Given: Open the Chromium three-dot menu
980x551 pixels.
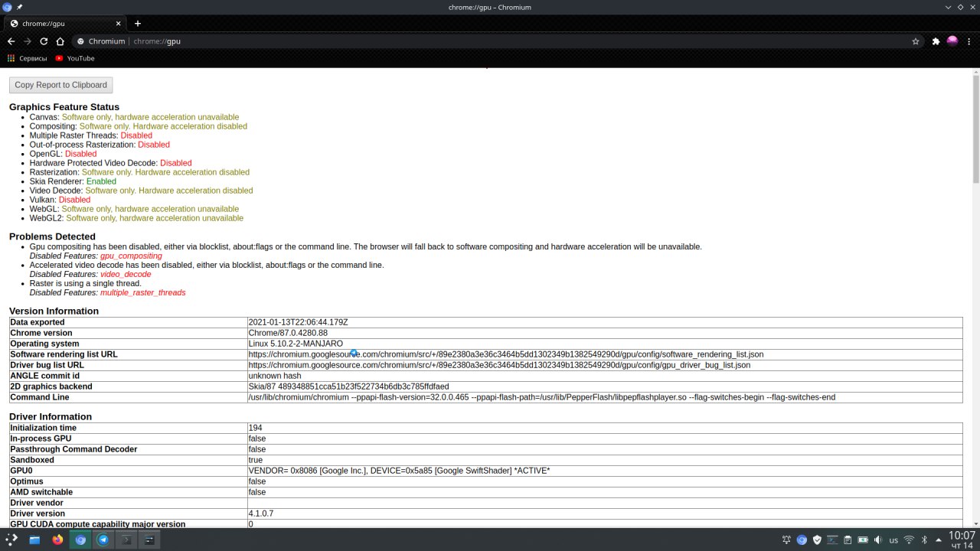Looking at the screenshot, I should tap(969, 41).
